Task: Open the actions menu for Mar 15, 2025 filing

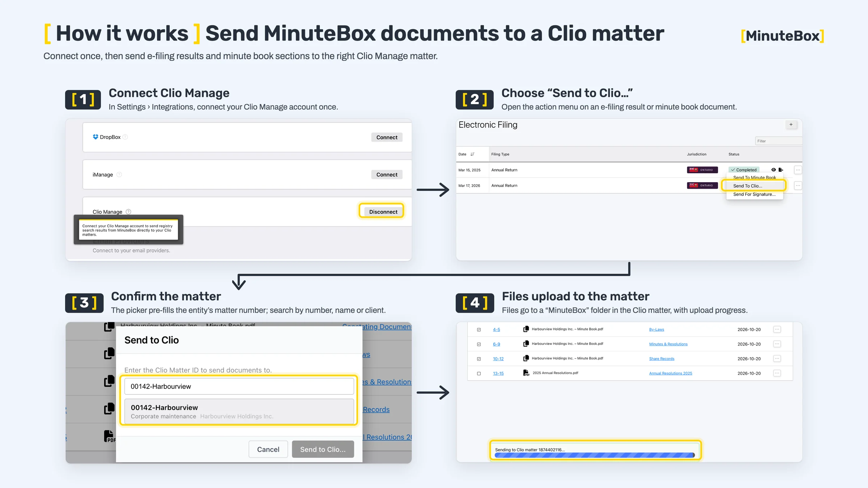Action: click(x=798, y=170)
